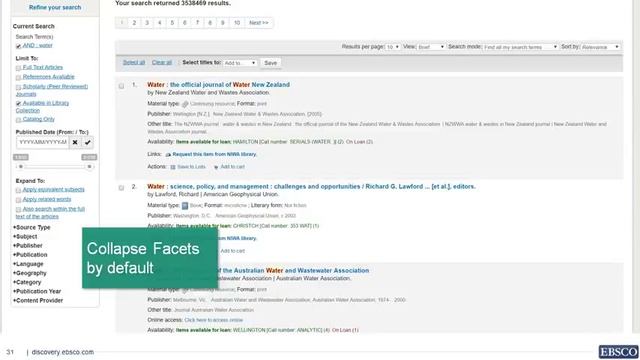The width and height of the screenshot is (640, 360).
Task: Open the Sort by Relevance dropdown
Action: [600, 47]
